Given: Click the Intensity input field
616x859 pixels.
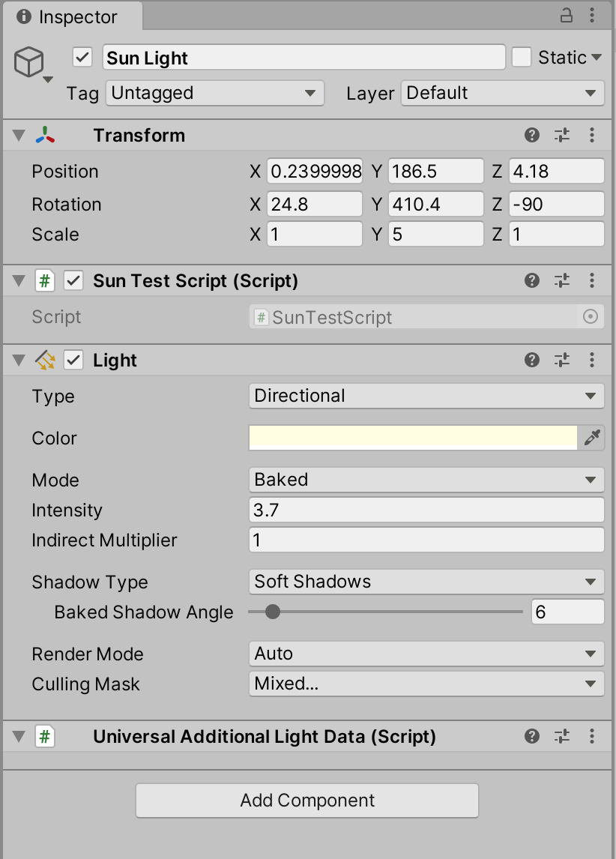Looking at the screenshot, I should (426, 510).
